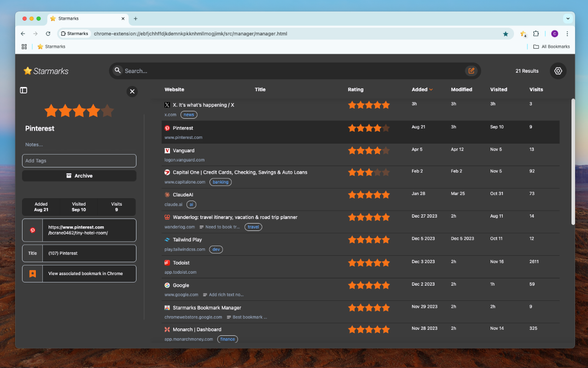Click the bookmark star in address bar
This screenshot has height=368, width=588.
point(506,34)
